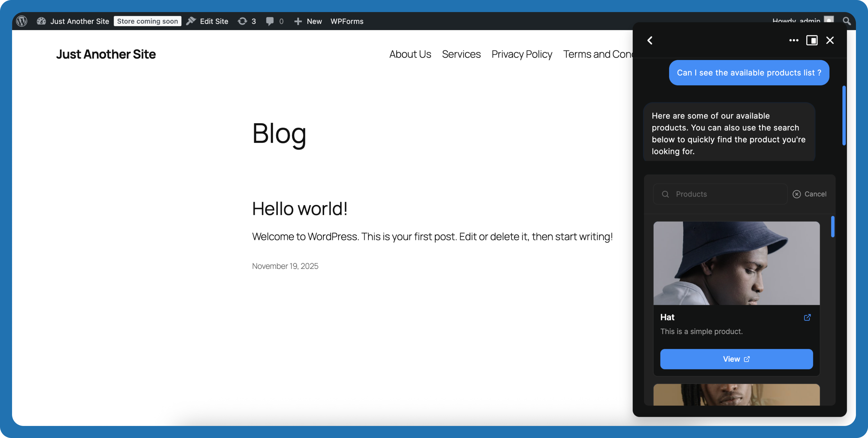Open the Services navigation link
This screenshot has height=438, width=868.
tap(461, 54)
